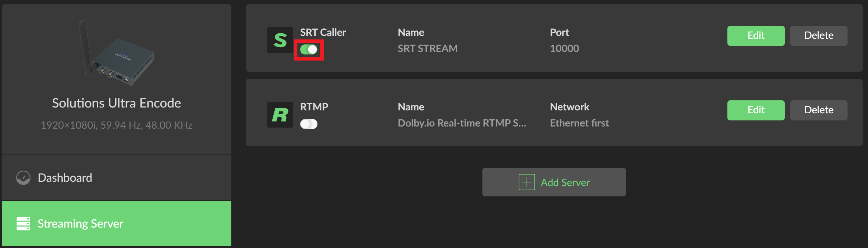Click the SRT STREAM name value
Image resolution: width=868 pixels, height=248 pixels.
pos(428,48)
